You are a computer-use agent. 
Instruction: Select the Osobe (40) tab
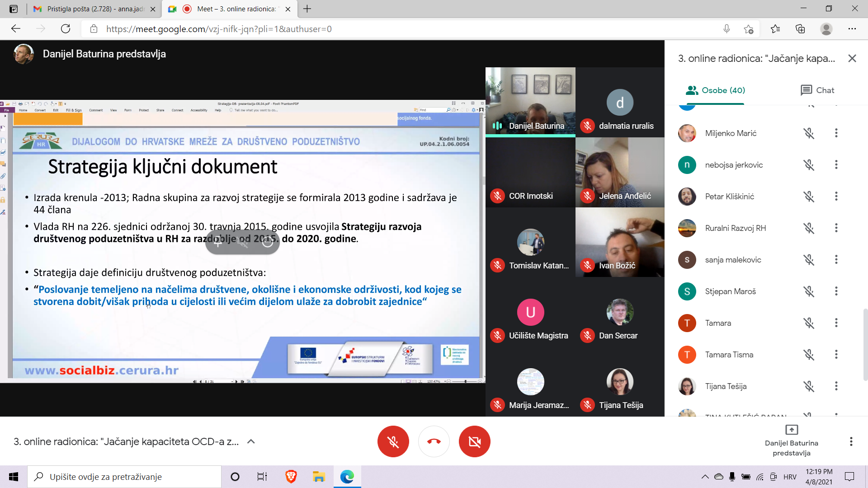[x=715, y=90]
